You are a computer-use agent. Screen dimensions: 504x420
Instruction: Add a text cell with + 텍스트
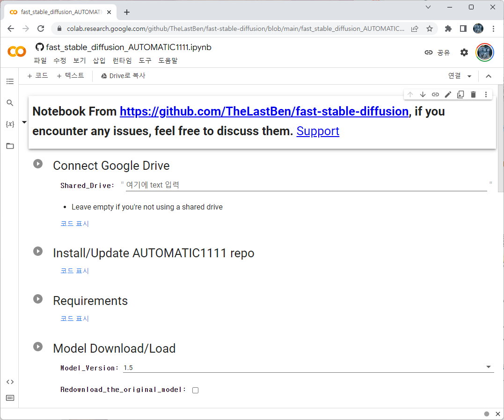[70, 76]
